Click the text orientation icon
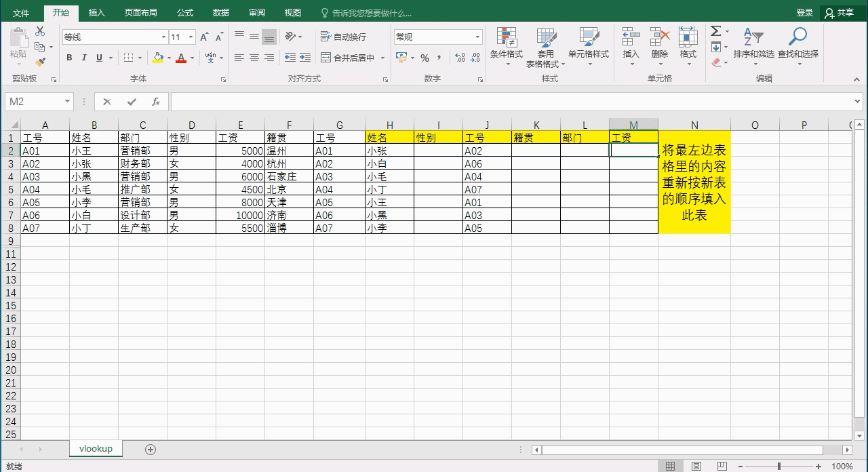 [x=291, y=37]
